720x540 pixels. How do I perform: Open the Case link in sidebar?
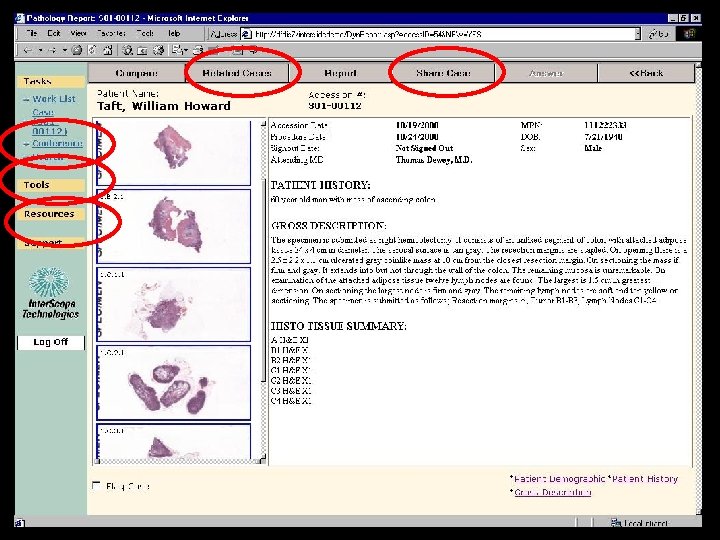[x=43, y=112]
